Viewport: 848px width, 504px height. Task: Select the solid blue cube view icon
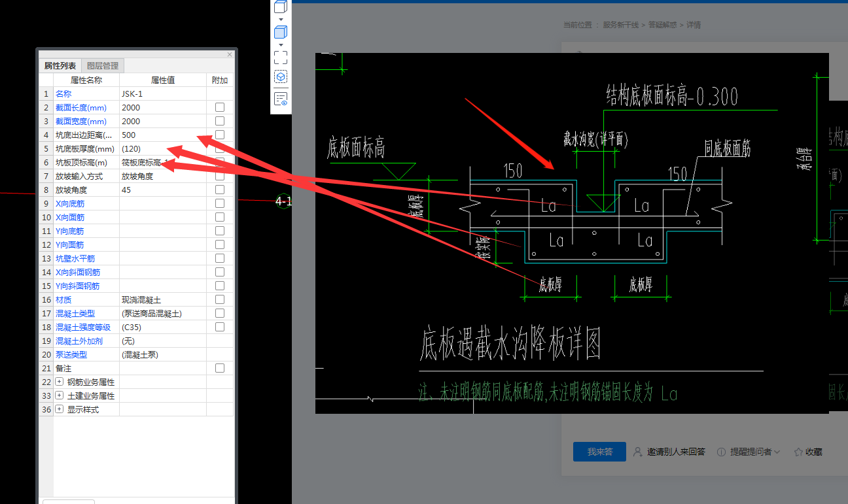tap(281, 32)
